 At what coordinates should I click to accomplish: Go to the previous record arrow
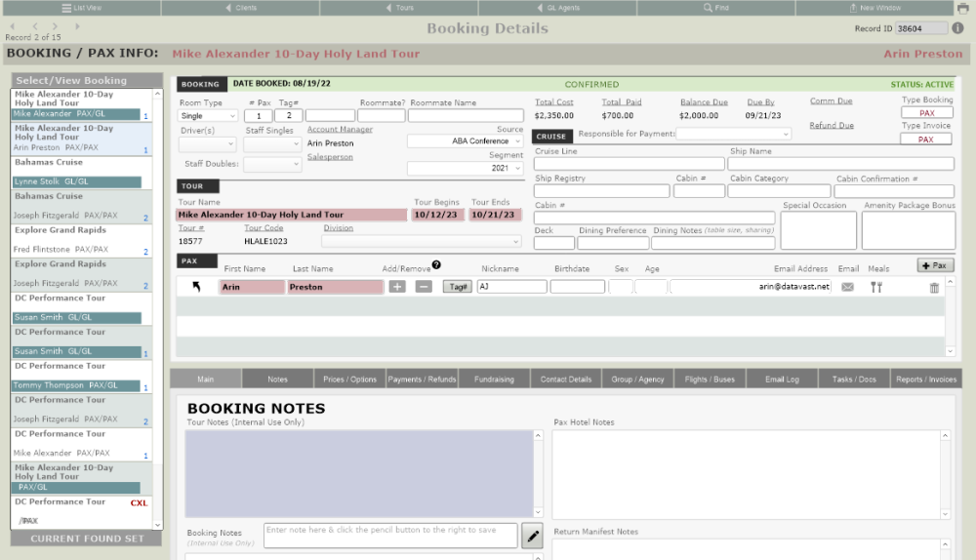(x=35, y=26)
